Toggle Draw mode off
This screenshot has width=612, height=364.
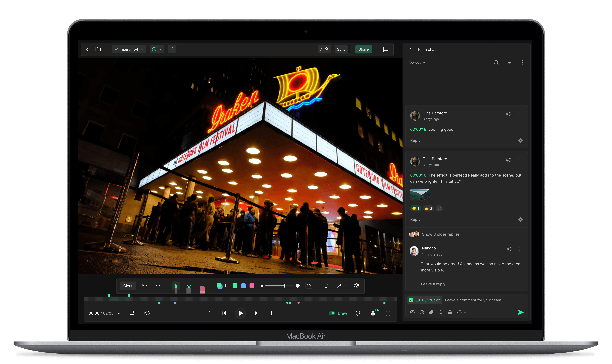332,313
